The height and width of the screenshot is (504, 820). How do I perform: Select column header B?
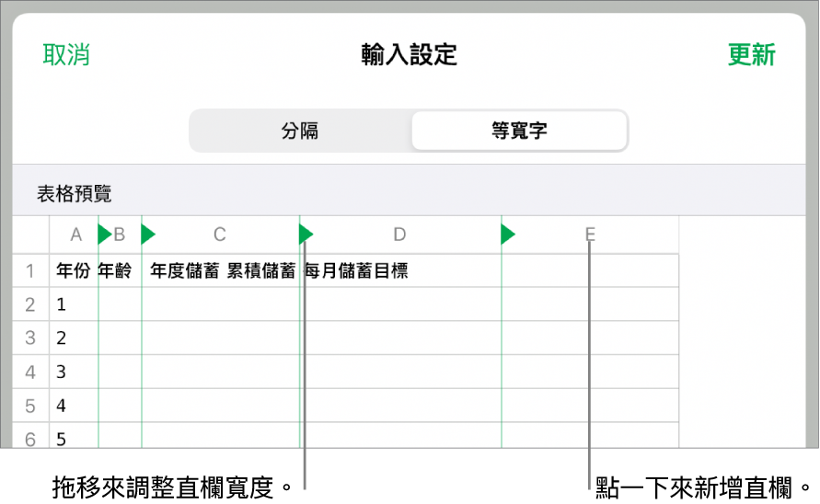click(120, 235)
